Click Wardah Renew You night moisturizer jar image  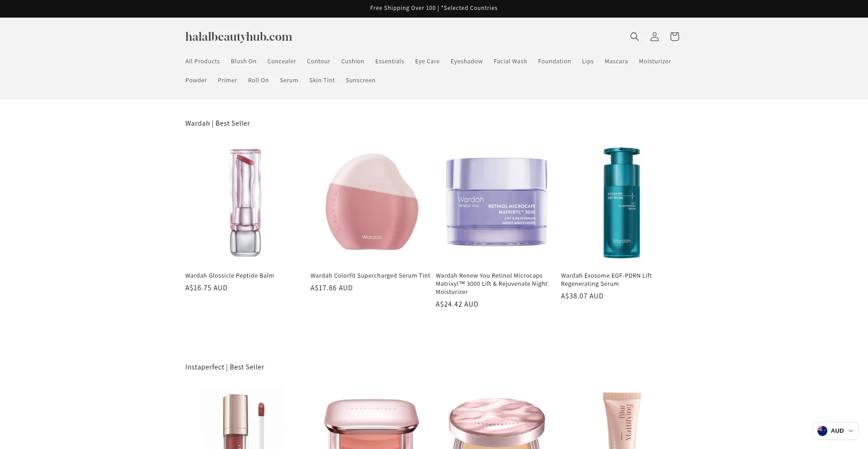[496, 203]
